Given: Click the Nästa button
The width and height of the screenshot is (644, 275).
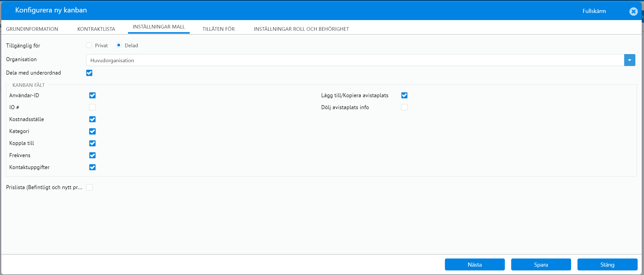Looking at the screenshot, I should [x=475, y=265].
